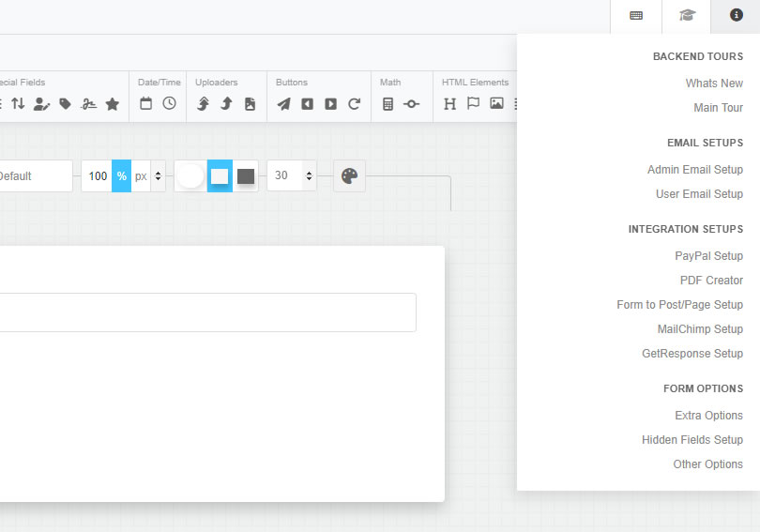Add the user edit field icon
This screenshot has height=532, width=760.
[41, 104]
